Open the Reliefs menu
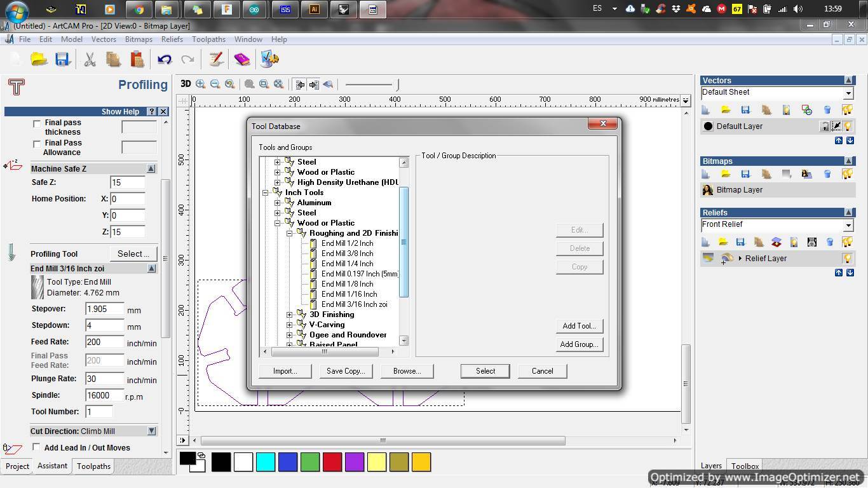 172,39
